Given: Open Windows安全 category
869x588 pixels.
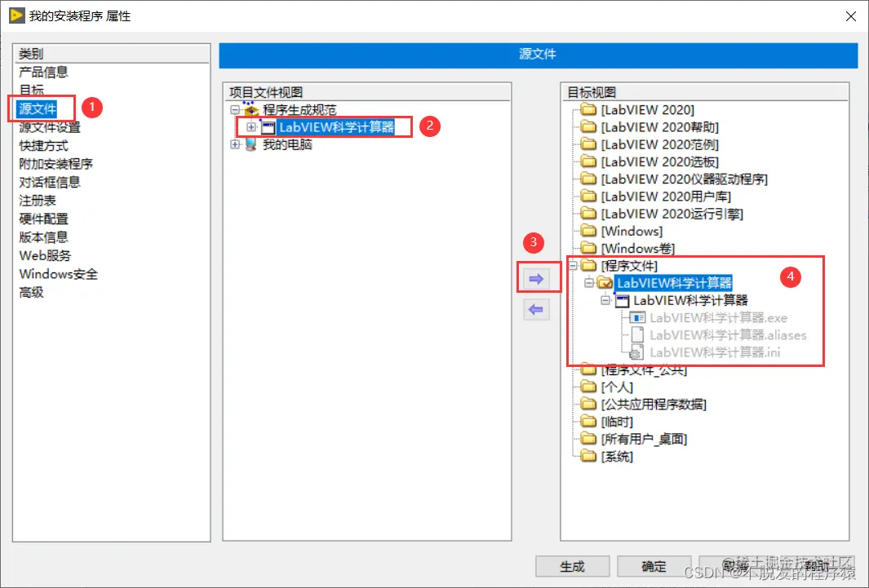Looking at the screenshot, I should 58,273.
